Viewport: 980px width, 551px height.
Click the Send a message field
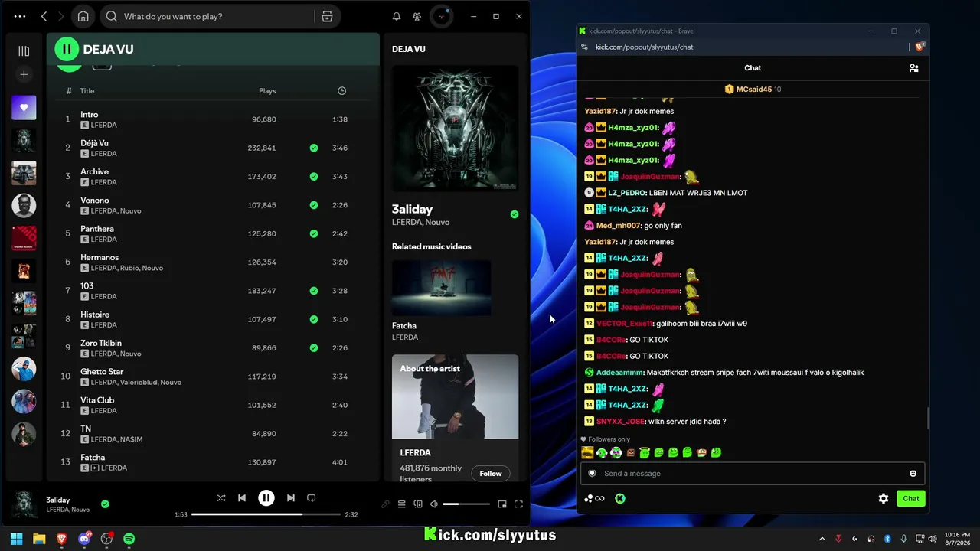(x=752, y=474)
